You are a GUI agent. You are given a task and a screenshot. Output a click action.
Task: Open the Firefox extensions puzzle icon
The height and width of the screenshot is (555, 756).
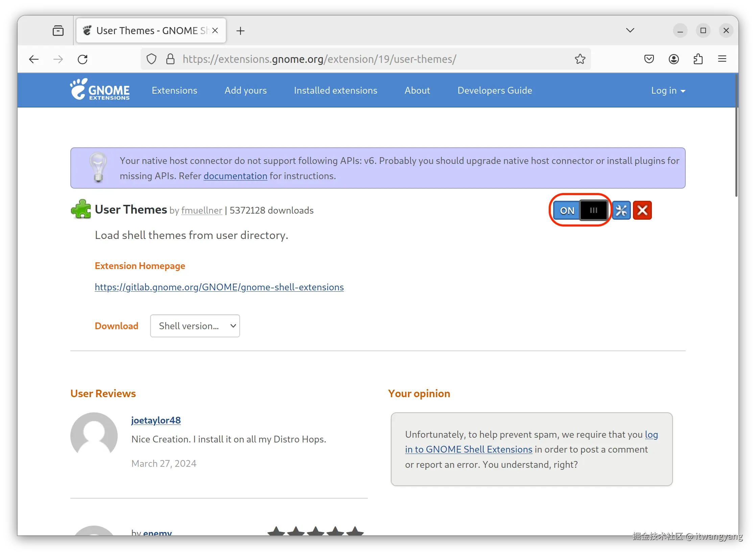click(698, 59)
